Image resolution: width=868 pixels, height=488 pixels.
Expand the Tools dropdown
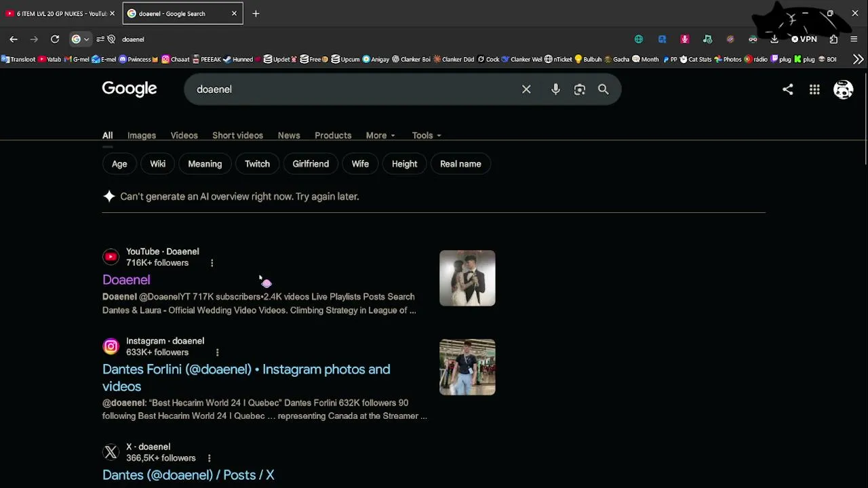(x=427, y=136)
